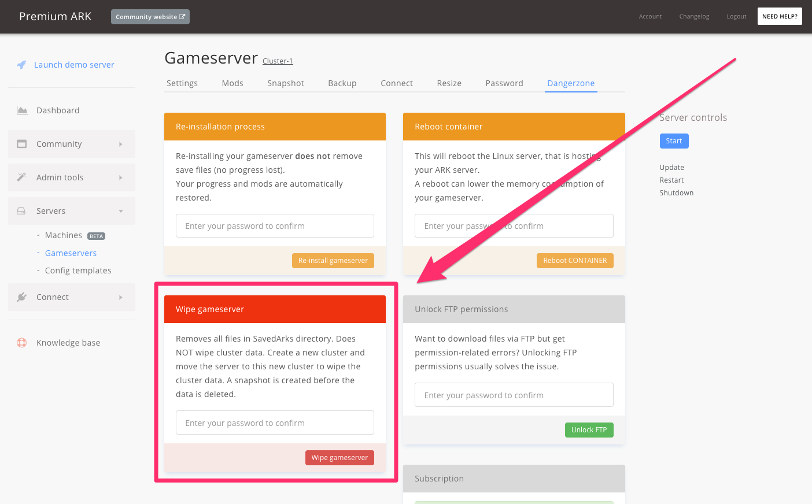812x504 pixels.
Task: Click the Dashboard chart icon
Action: click(x=22, y=110)
